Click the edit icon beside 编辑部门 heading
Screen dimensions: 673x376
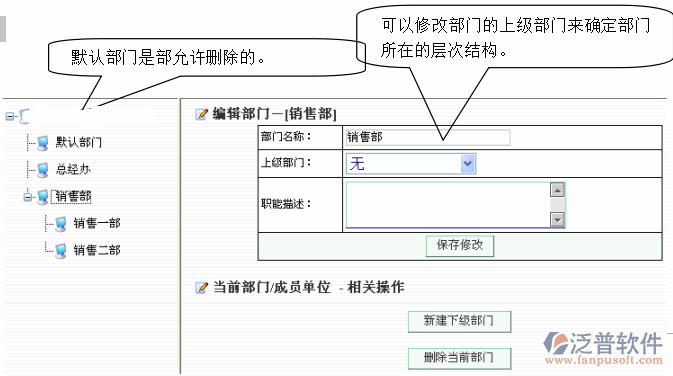click(201, 114)
